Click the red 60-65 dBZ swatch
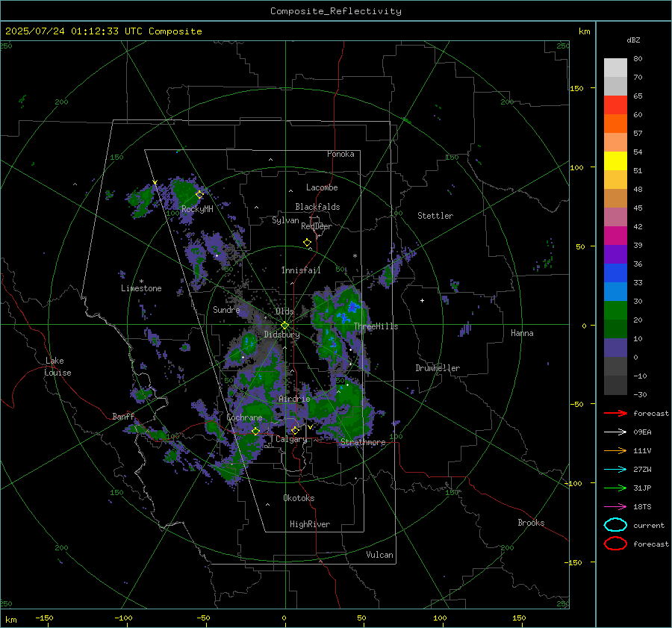Image resolution: width=672 pixels, height=628 pixels. (x=615, y=105)
